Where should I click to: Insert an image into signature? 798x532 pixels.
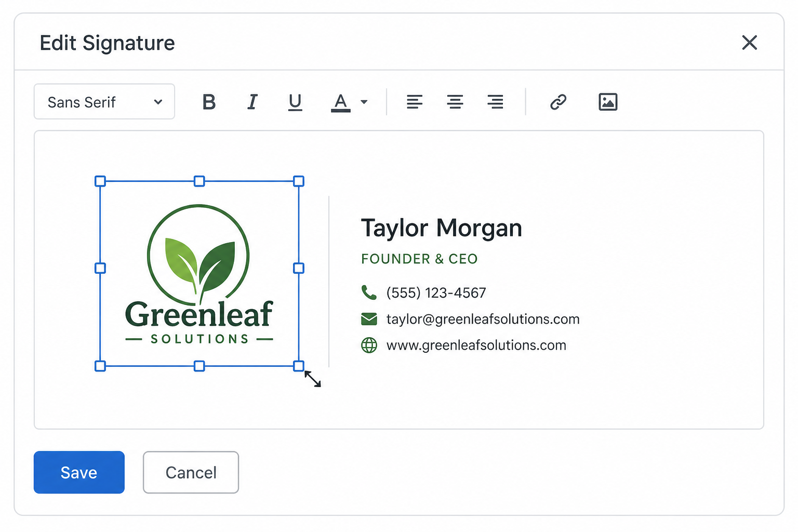click(608, 102)
